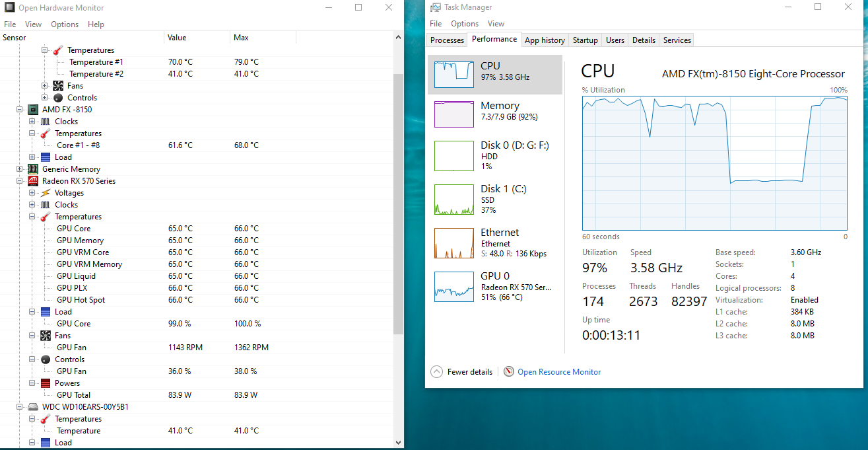Image resolution: width=868 pixels, height=450 pixels.
Task: Click the Task Manager title bar icon
Action: [436, 7]
